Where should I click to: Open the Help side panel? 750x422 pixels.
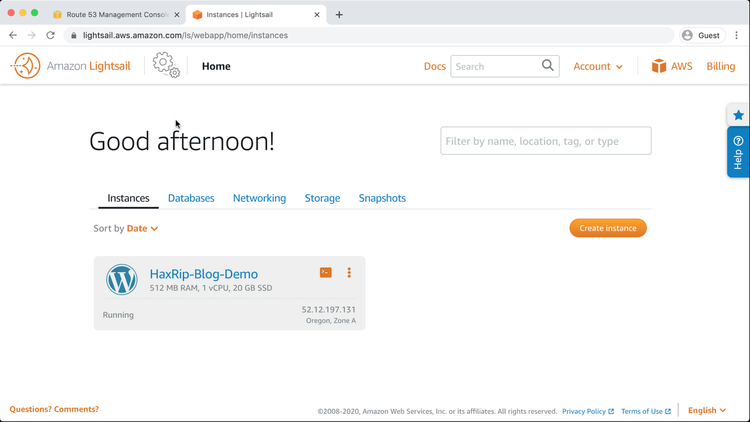(738, 152)
